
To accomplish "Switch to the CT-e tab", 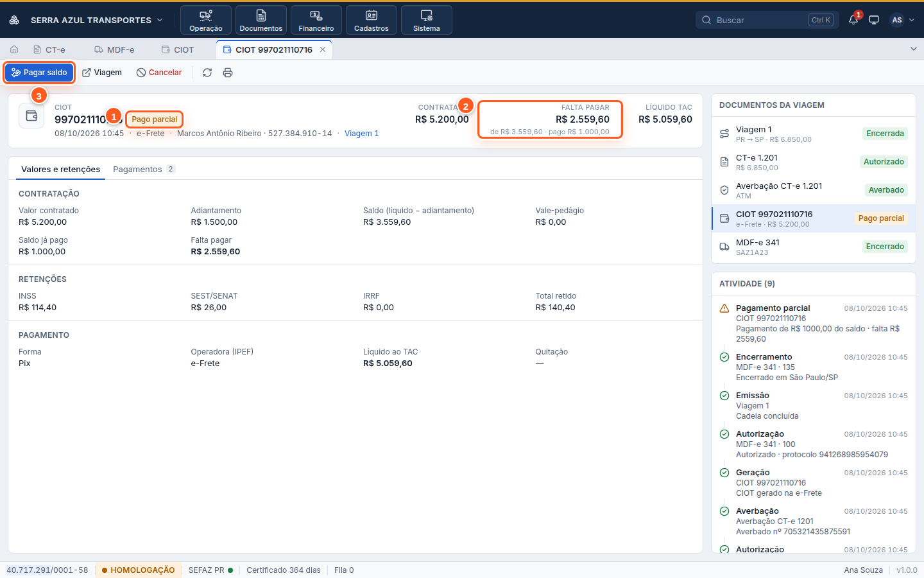I will coord(49,49).
